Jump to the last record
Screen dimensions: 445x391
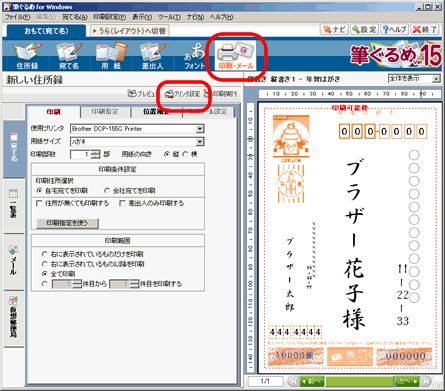426,381
